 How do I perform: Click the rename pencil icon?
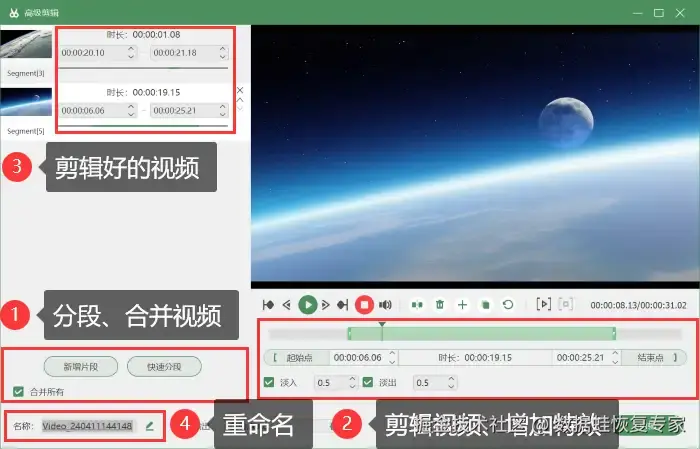click(x=150, y=426)
